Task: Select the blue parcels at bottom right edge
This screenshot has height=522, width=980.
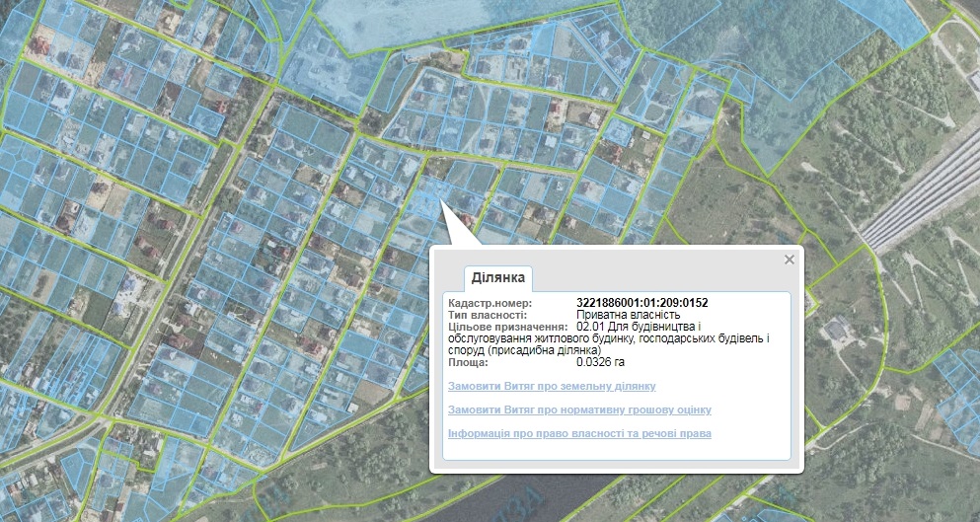Action: [955, 395]
